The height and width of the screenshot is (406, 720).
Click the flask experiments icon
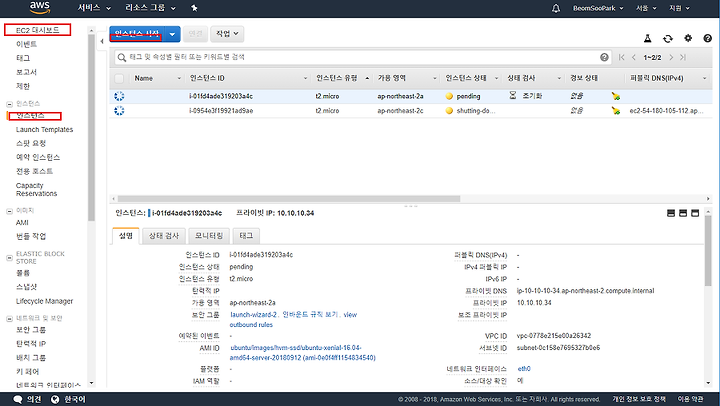point(647,38)
